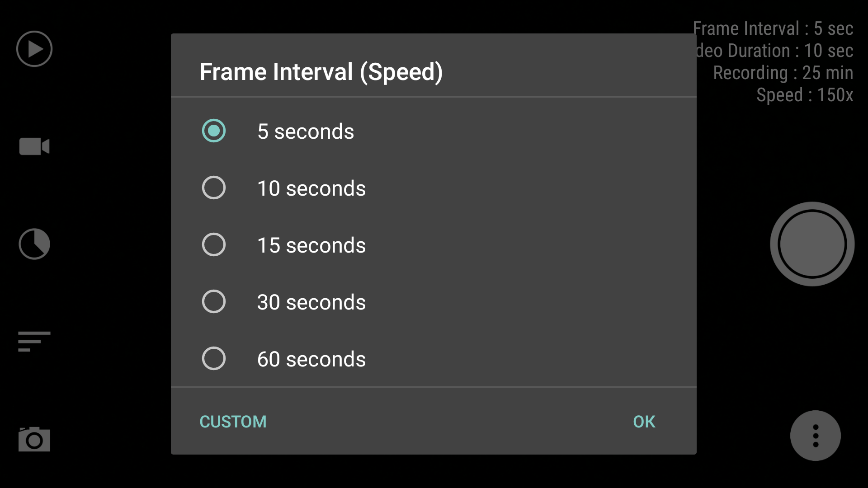The image size is (868, 488).
Task: Switch to photo camera icon
Action: [34, 439]
